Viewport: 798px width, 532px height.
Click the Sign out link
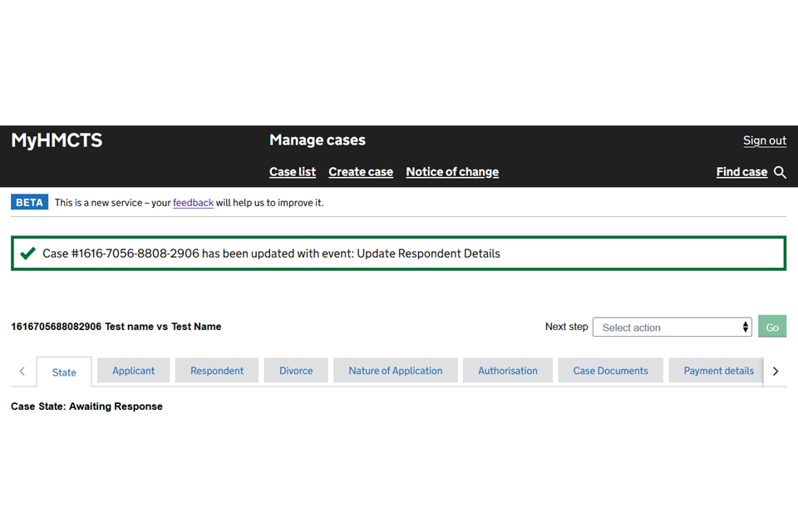764,140
